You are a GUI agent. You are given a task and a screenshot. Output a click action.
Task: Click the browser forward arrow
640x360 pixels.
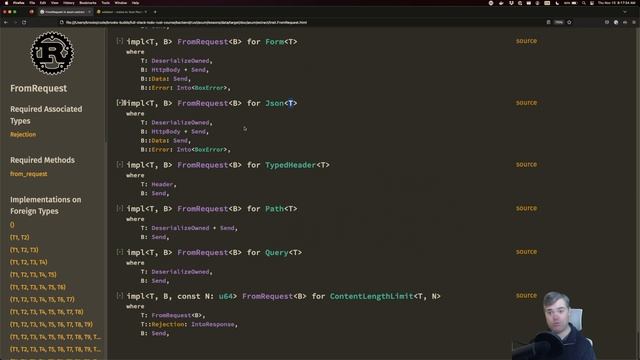point(15,22)
